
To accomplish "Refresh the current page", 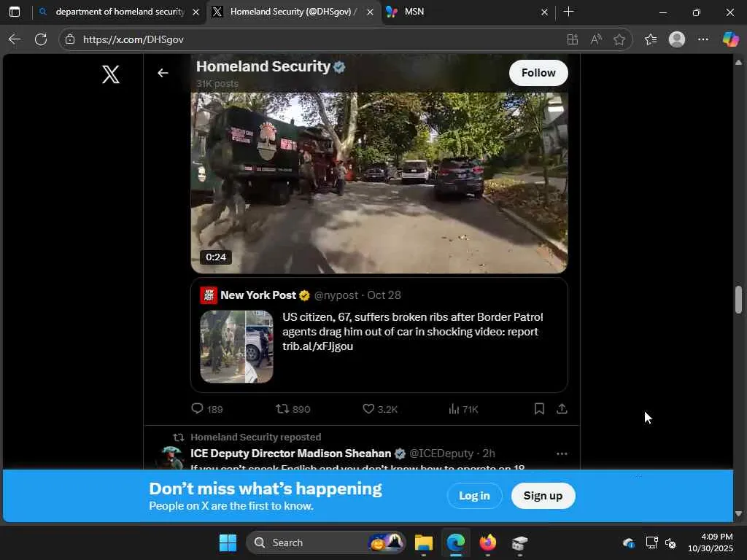I will click(41, 39).
